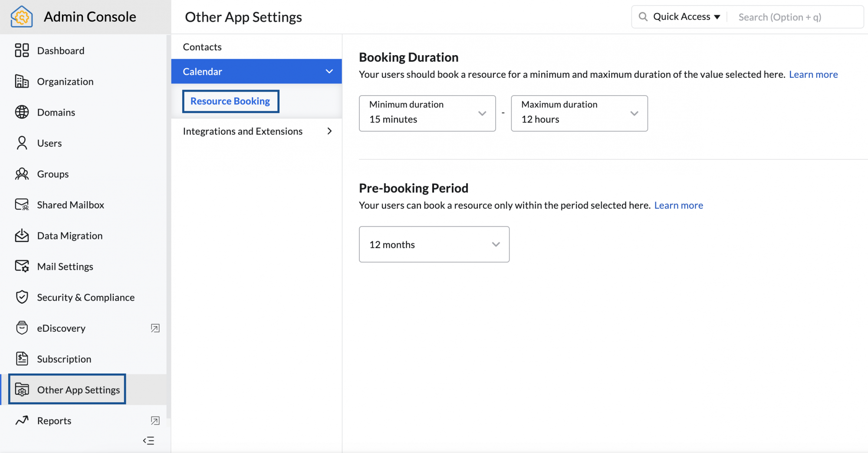868x453 pixels.
Task: Click Learn more link for Booking Duration
Action: 813,74
